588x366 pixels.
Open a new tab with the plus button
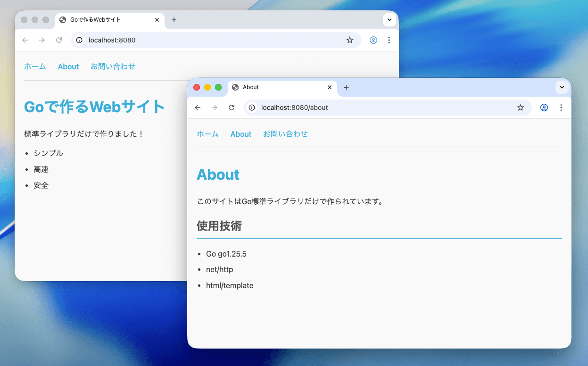[347, 87]
